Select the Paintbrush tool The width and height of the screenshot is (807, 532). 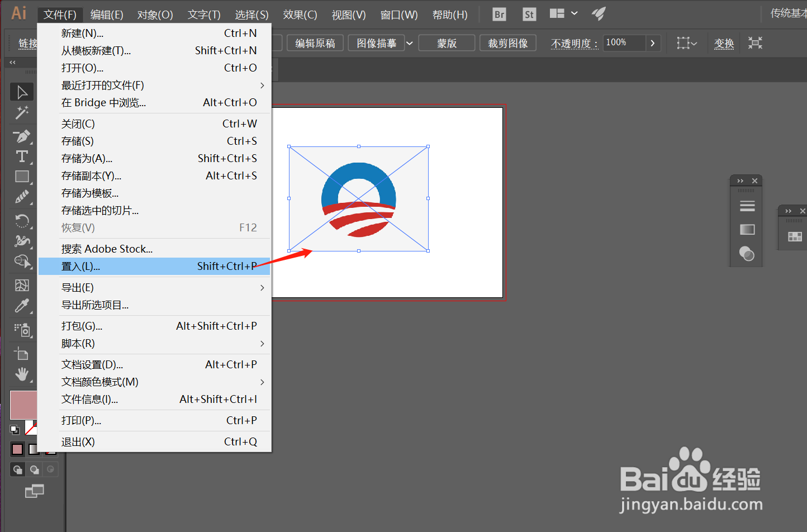(22, 197)
